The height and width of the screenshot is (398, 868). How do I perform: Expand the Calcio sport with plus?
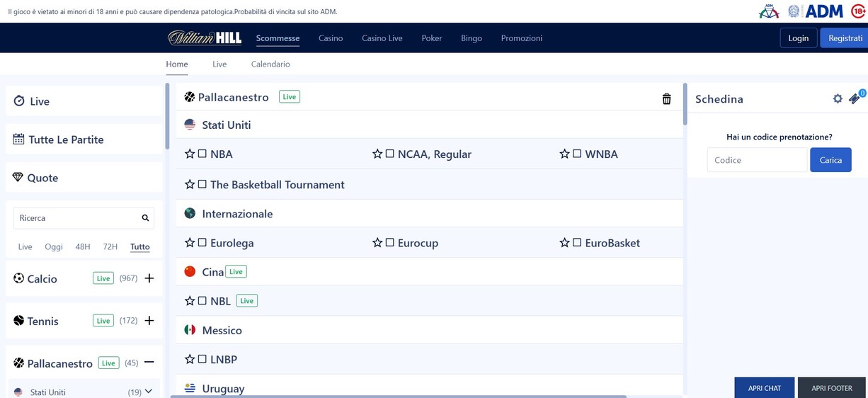click(x=149, y=278)
